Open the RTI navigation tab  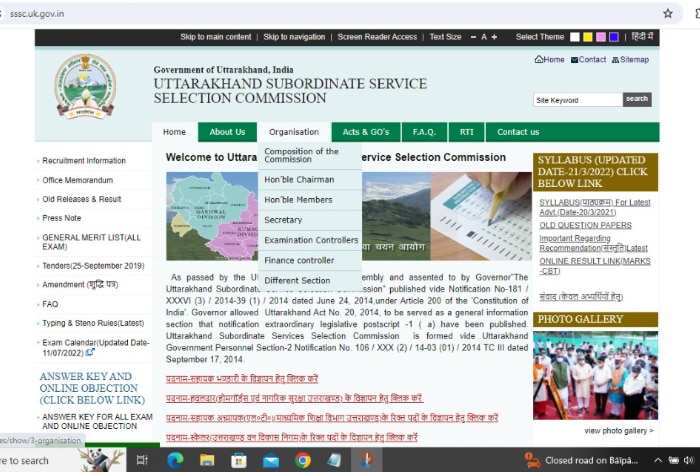click(x=467, y=132)
